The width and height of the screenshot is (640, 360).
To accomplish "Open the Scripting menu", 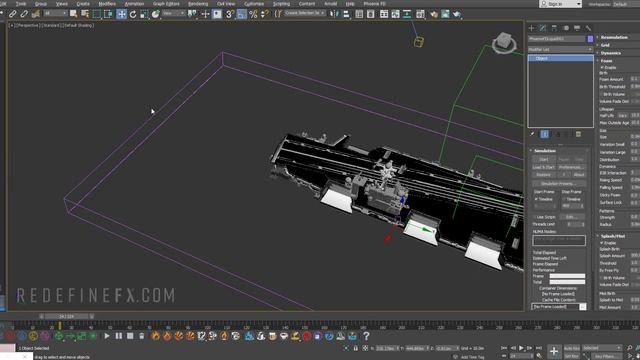I will coord(281,4).
